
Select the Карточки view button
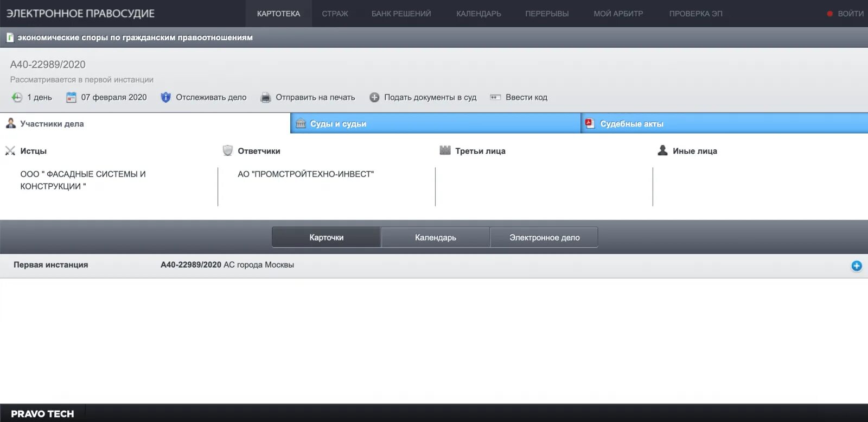pos(326,237)
